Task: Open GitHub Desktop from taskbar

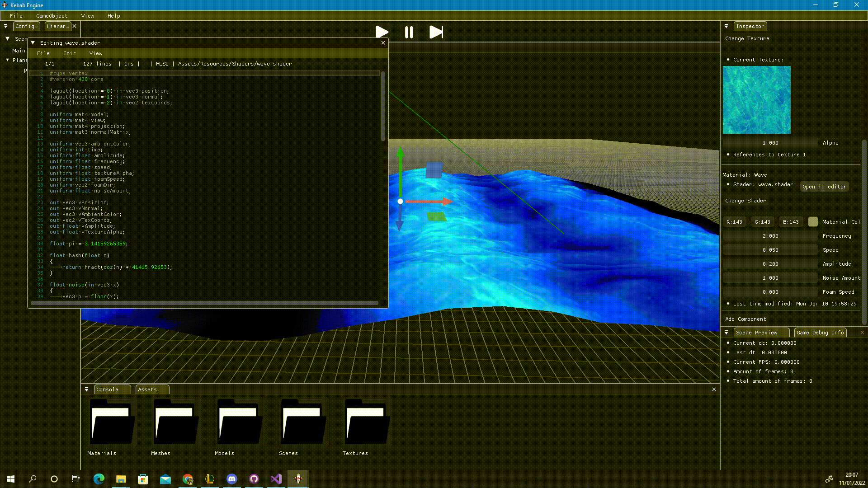Action: [254, 479]
